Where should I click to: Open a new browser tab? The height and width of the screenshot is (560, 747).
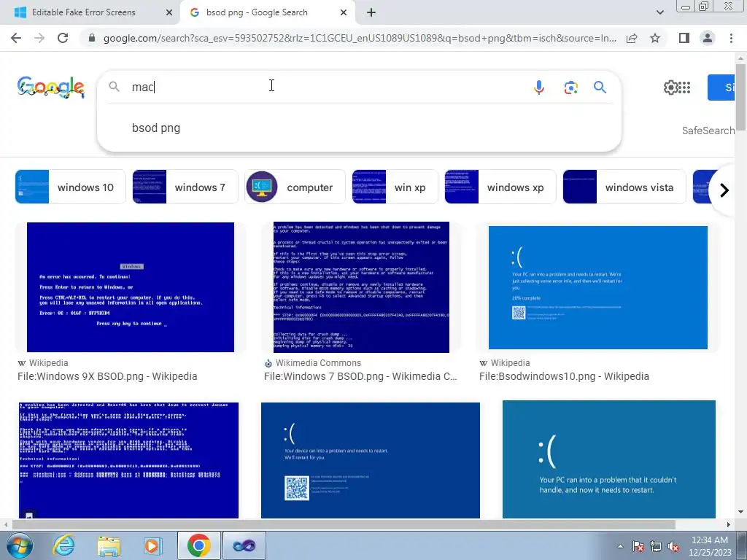[x=371, y=12]
